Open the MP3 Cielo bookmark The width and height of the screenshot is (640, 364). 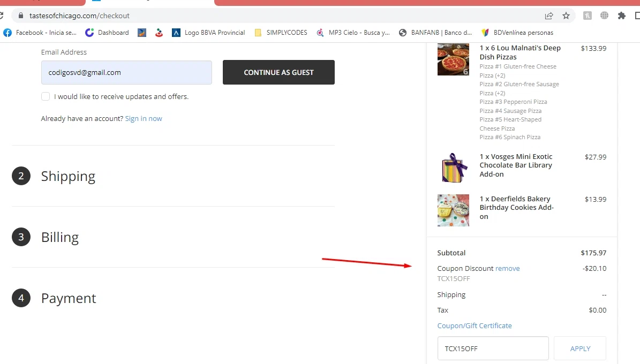click(x=353, y=33)
